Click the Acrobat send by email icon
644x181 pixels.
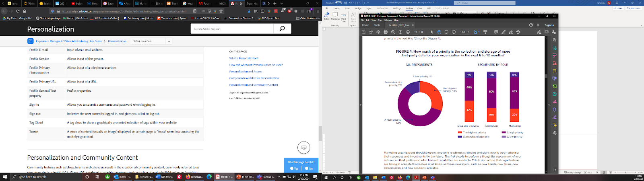pyautogui.click(x=547, y=32)
